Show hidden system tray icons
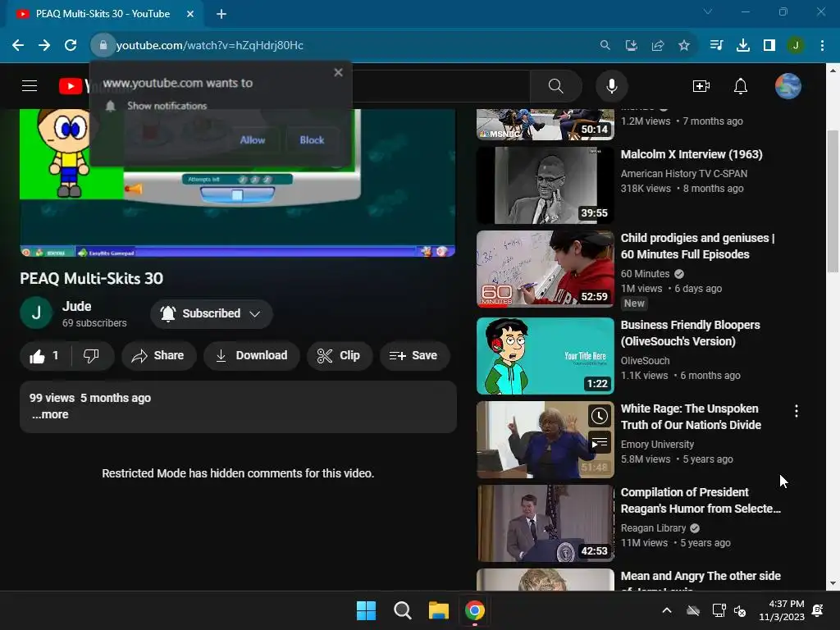The width and height of the screenshot is (840, 630). (x=666, y=610)
